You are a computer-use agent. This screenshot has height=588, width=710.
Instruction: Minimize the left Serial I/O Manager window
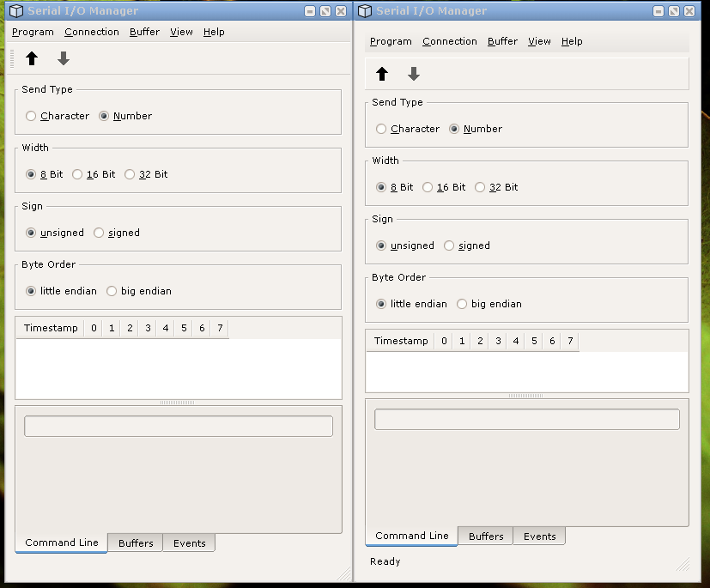310,11
